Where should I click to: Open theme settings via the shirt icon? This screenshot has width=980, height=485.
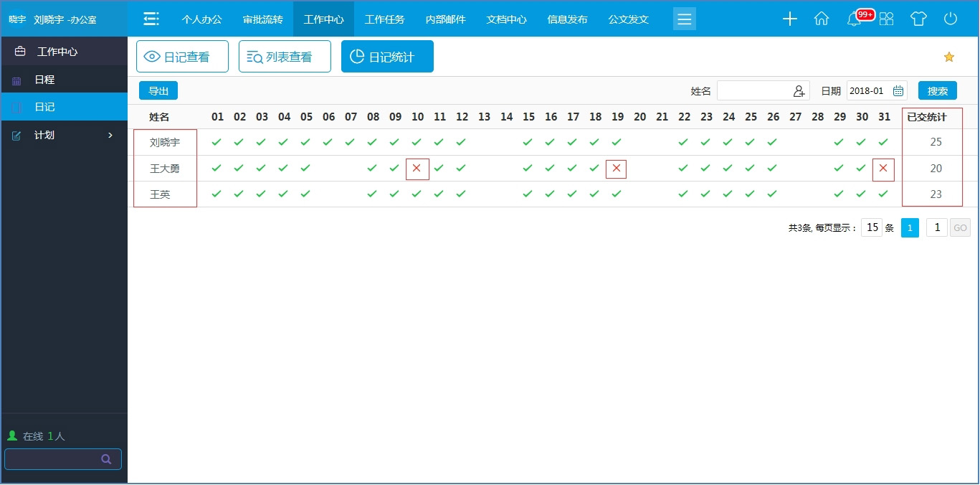click(918, 19)
